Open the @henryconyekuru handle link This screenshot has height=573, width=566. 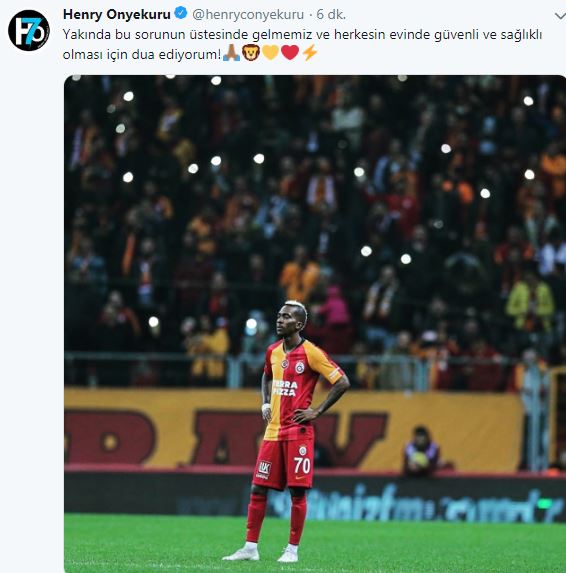click(x=248, y=15)
